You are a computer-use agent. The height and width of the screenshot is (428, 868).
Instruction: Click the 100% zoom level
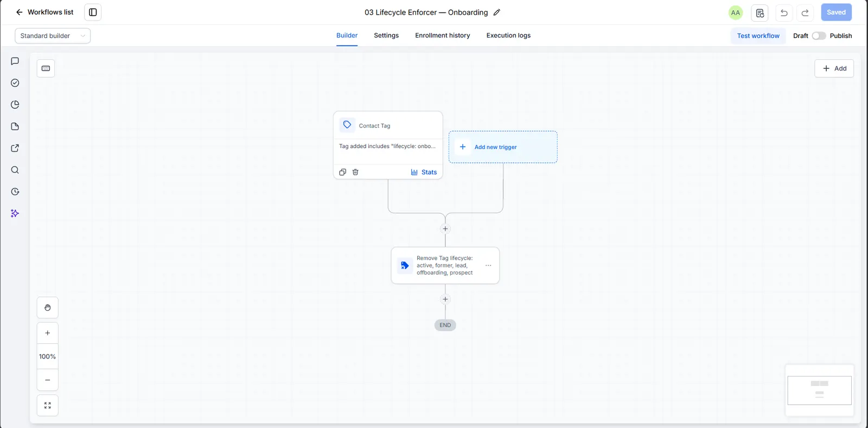tap(48, 356)
